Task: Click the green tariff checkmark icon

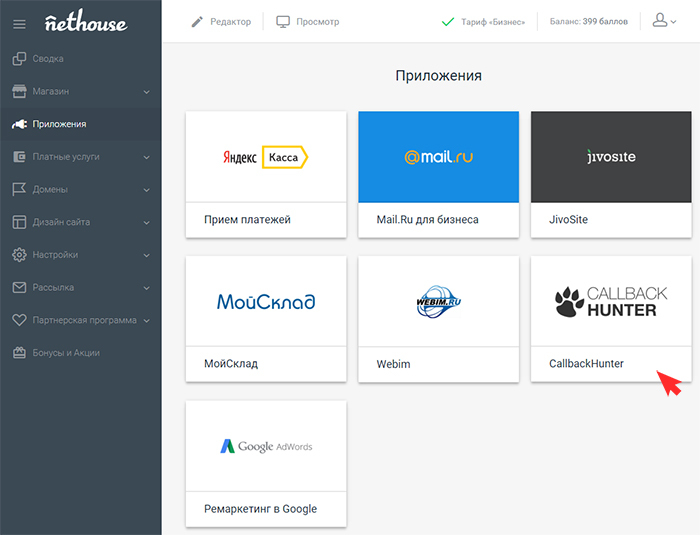Action: [448, 22]
